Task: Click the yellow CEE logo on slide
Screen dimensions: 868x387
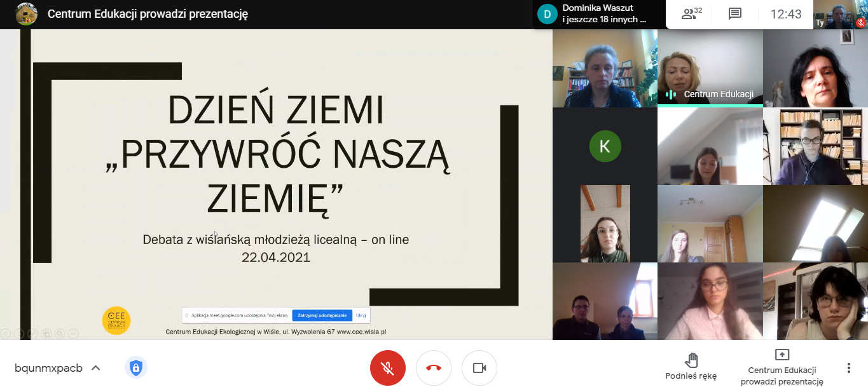Action: click(116, 321)
